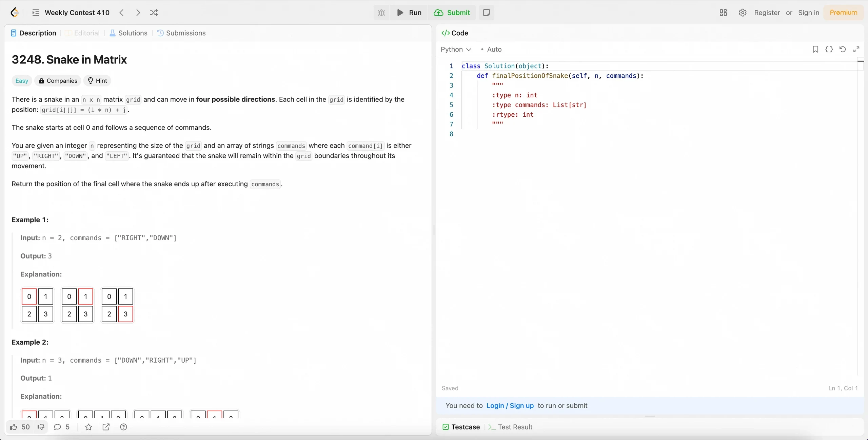This screenshot has width=868, height=440.
Task: Show the Companies tag
Action: tap(58, 80)
